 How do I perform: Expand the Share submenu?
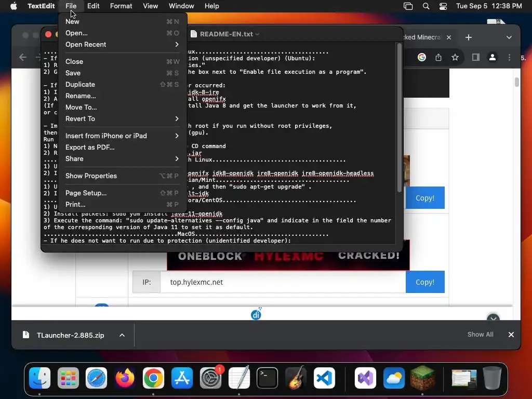(122, 159)
